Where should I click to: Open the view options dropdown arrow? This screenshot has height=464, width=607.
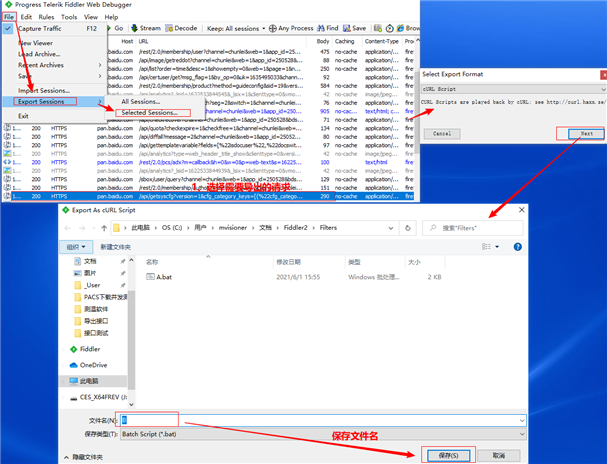click(x=497, y=247)
